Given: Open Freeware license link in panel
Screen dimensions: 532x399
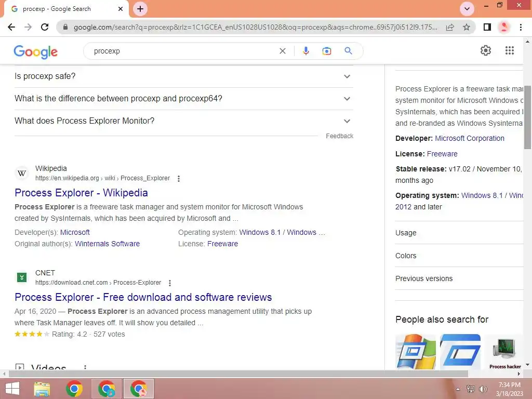Looking at the screenshot, I should click(x=442, y=154).
